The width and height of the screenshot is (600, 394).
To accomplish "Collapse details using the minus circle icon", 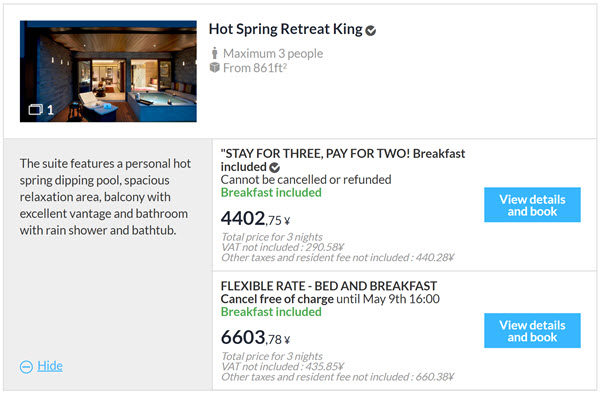I will click(26, 367).
